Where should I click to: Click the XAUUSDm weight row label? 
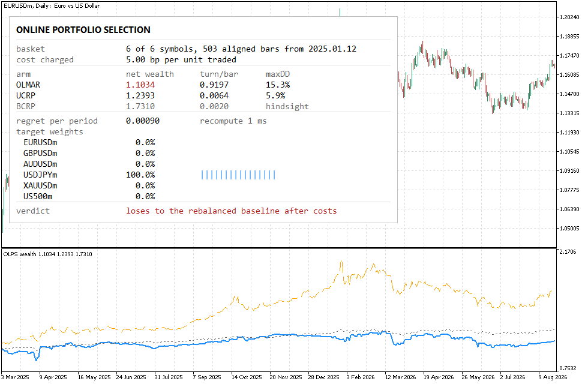40,186
